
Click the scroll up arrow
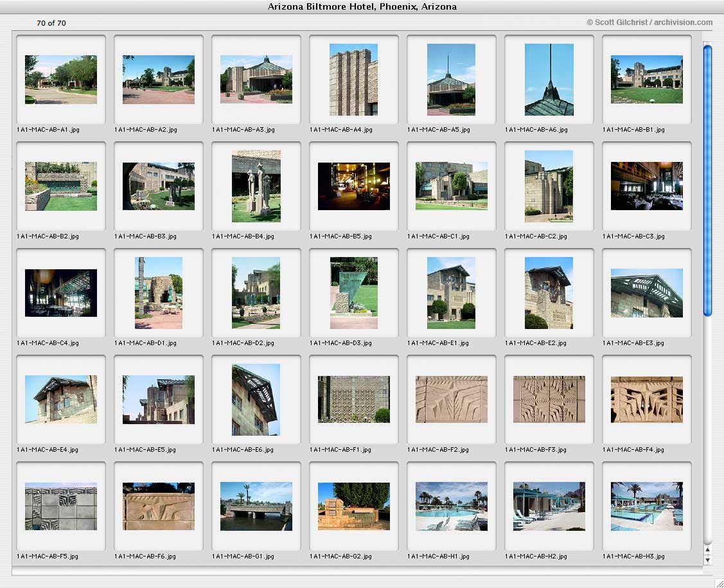[707, 549]
